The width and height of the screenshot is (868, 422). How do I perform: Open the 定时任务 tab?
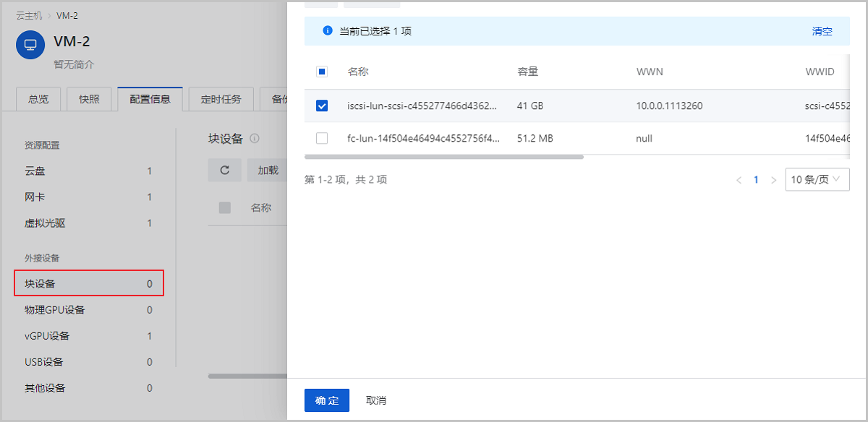point(221,100)
